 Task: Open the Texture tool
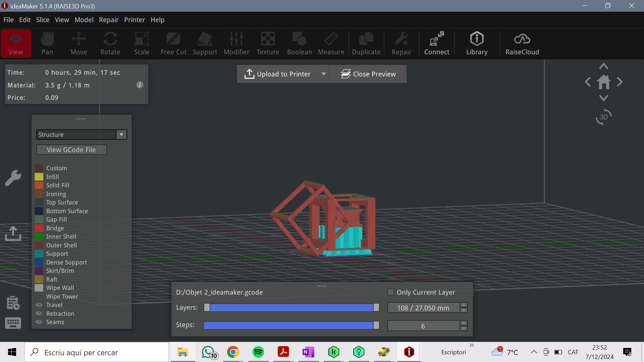click(x=268, y=43)
